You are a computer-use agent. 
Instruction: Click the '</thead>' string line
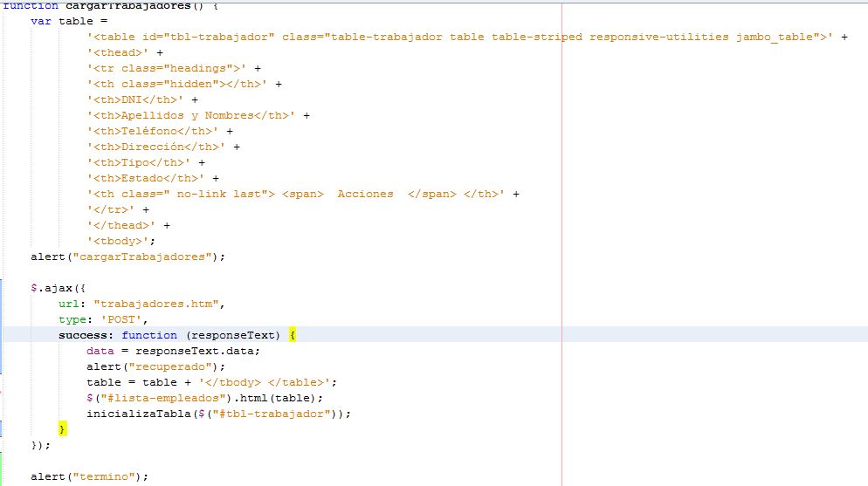pos(128,226)
